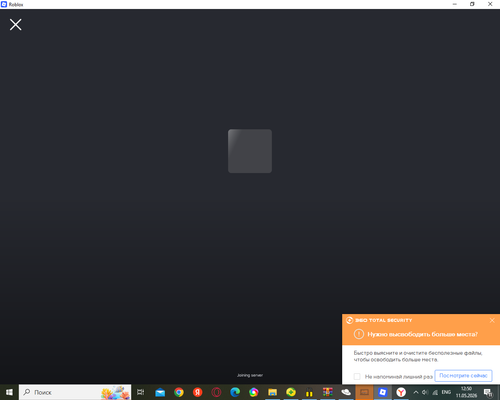Open Task View on the taskbar
This screenshot has height=400, width=500.
141,392
